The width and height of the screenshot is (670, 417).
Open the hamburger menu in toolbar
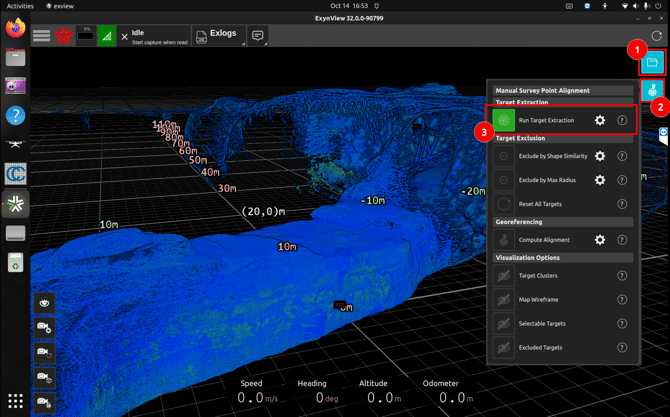point(41,36)
